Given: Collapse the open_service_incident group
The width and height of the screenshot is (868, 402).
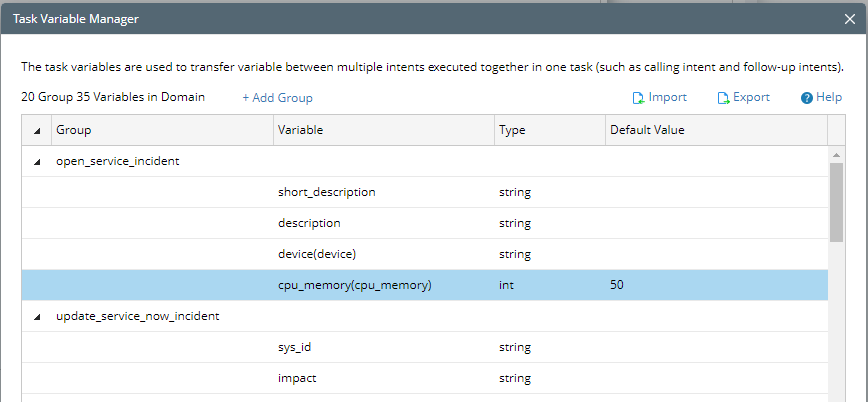Looking at the screenshot, I should (38, 162).
